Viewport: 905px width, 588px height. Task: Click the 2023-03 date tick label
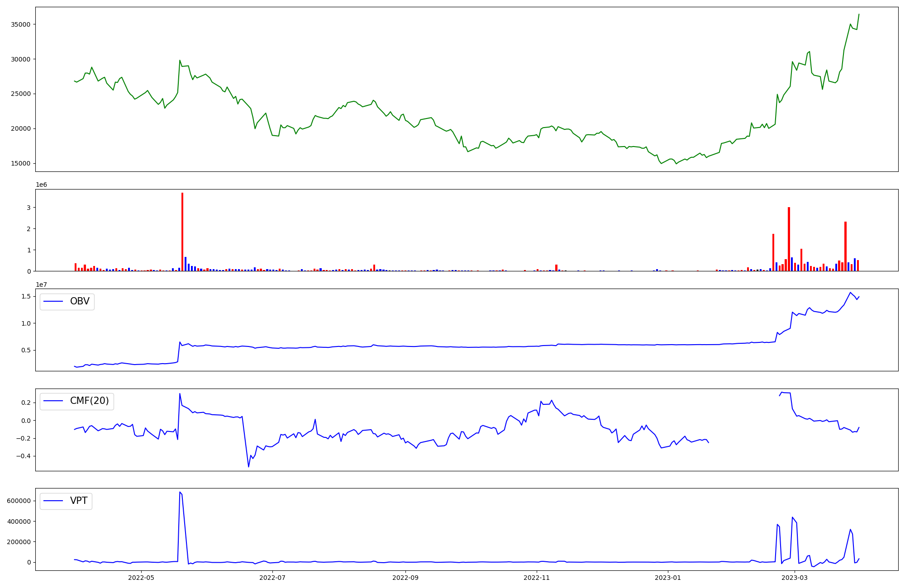794,578
